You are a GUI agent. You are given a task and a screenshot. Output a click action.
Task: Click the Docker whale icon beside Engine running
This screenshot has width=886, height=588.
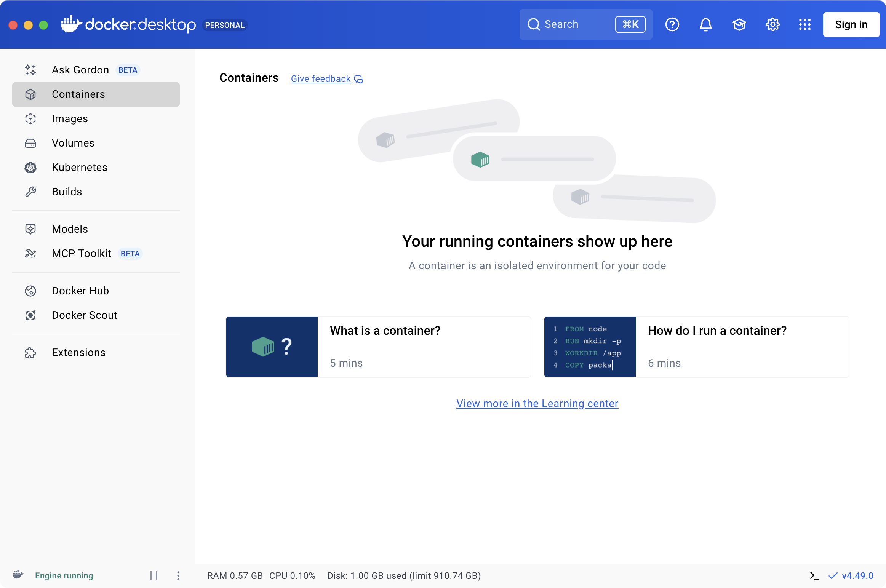pyautogui.click(x=18, y=576)
